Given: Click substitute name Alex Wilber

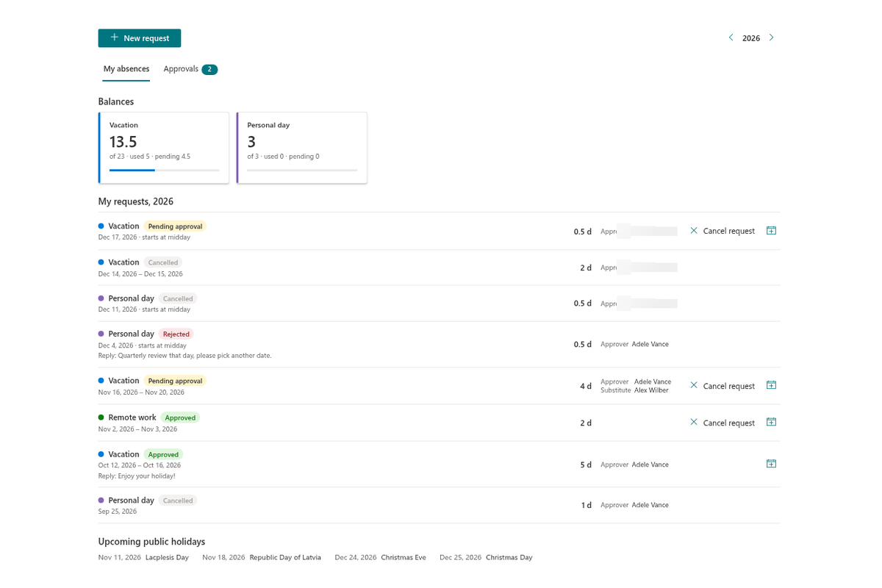Looking at the screenshot, I should [652, 390].
